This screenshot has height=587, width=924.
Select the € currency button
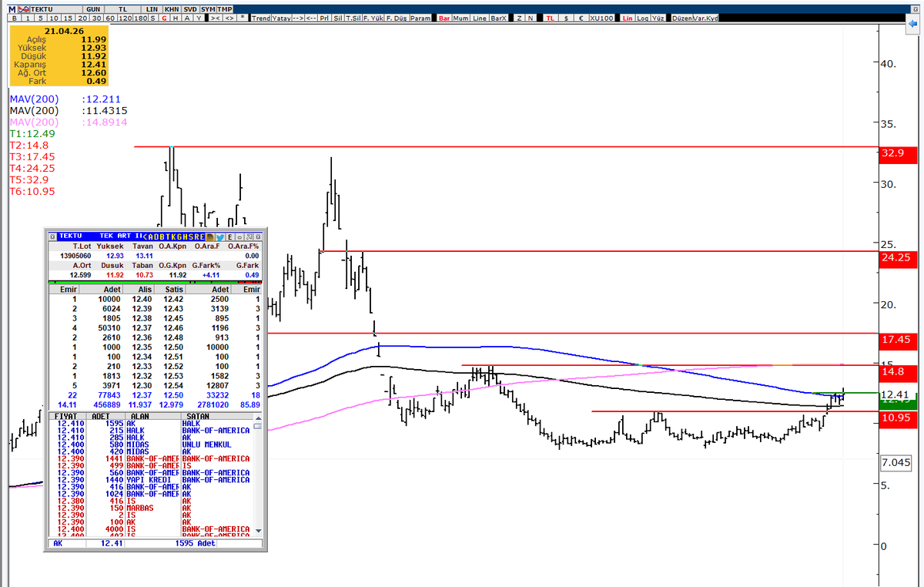tap(581, 18)
